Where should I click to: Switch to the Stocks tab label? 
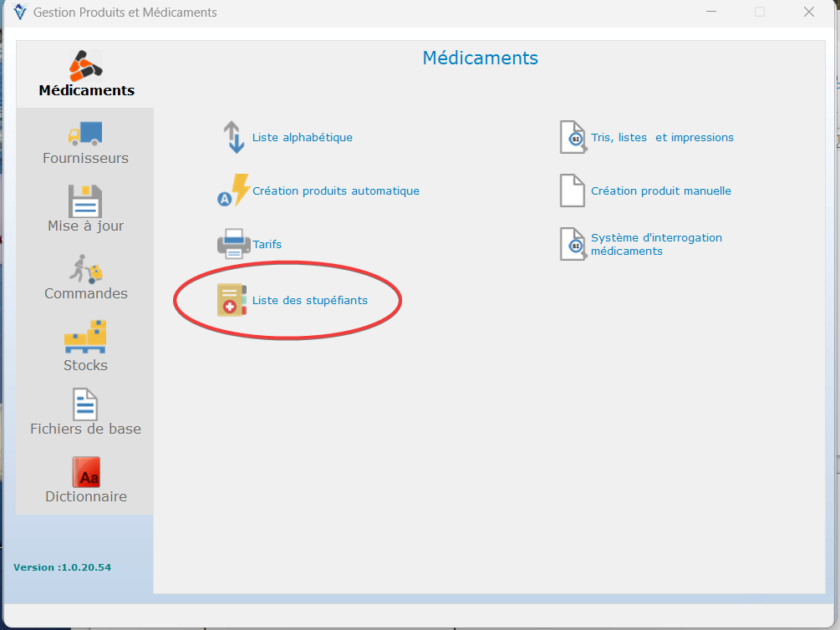pyautogui.click(x=85, y=365)
